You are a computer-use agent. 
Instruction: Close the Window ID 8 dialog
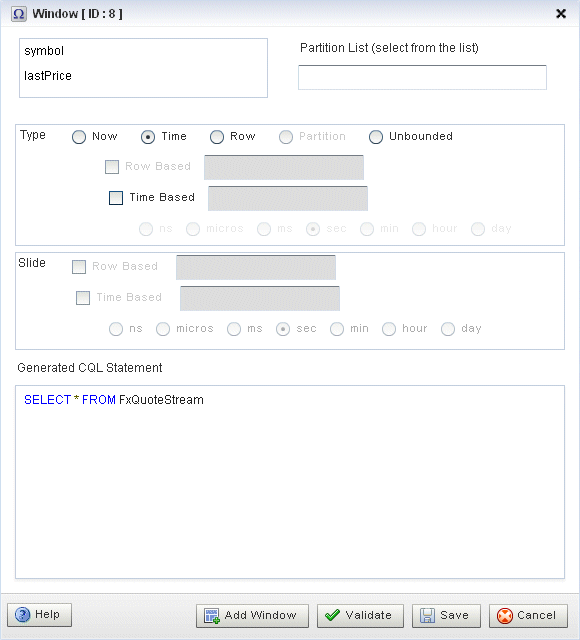coord(561,13)
